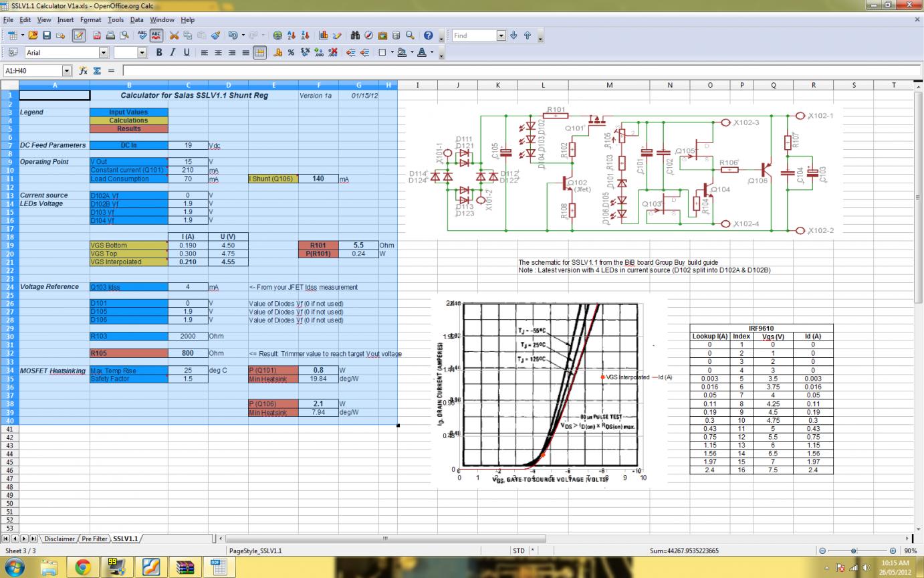Center cell text horizontally
The image size is (924, 578).
click(x=219, y=52)
